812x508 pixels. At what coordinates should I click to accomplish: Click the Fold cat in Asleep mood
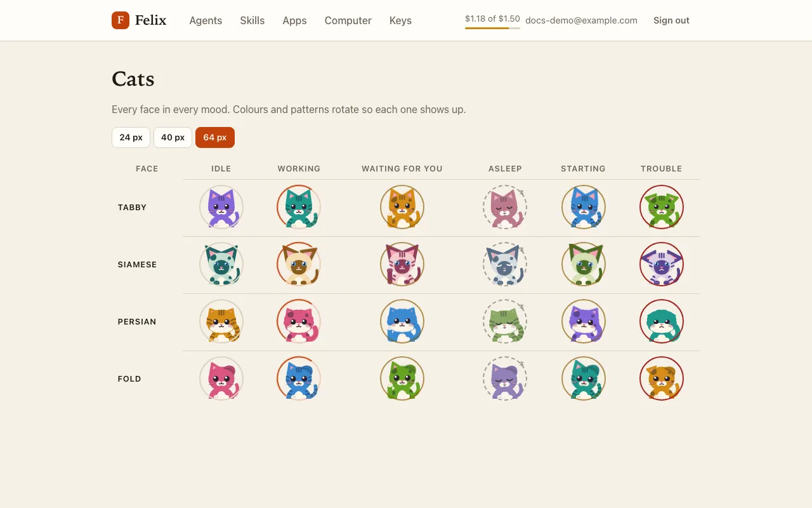point(505,378)
